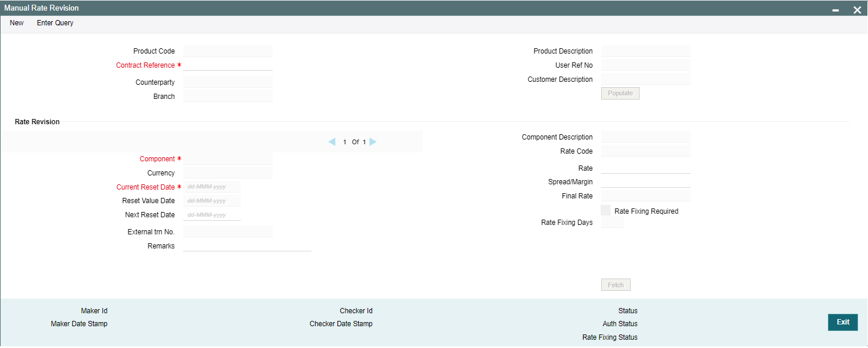Click the Branch field
868x348 pixels.
click(228, 96)
